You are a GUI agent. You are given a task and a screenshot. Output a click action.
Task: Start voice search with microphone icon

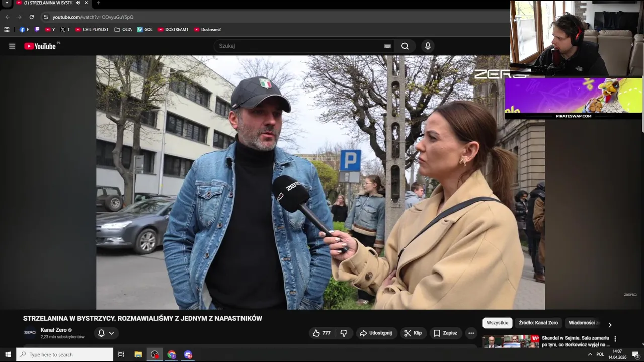pyautogui.click(x=428, y=46)
